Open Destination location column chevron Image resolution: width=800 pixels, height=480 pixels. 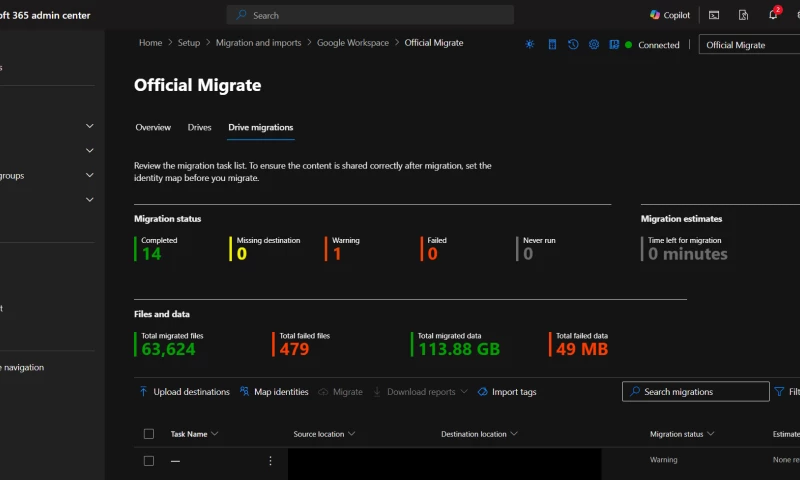pyautogui.click(x=514, y=434)
